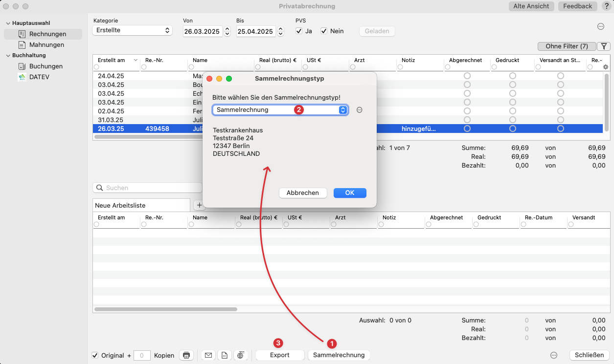Open Buchungen in the sidebar
The image size is (614, 364).
46,66
